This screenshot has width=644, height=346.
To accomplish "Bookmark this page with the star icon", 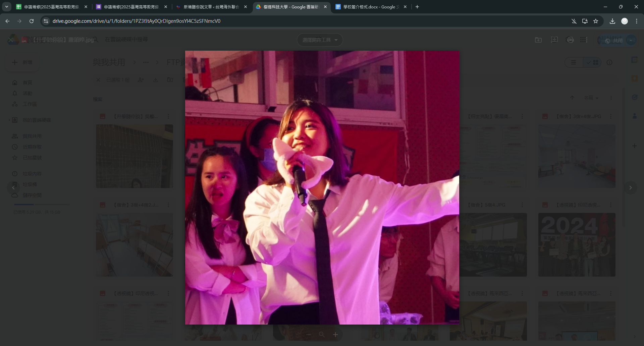I will coord(596,21).
